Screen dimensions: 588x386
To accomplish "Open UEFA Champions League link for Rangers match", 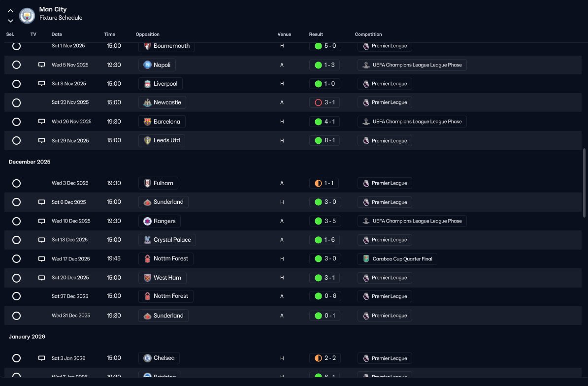I will click(412, 221).
